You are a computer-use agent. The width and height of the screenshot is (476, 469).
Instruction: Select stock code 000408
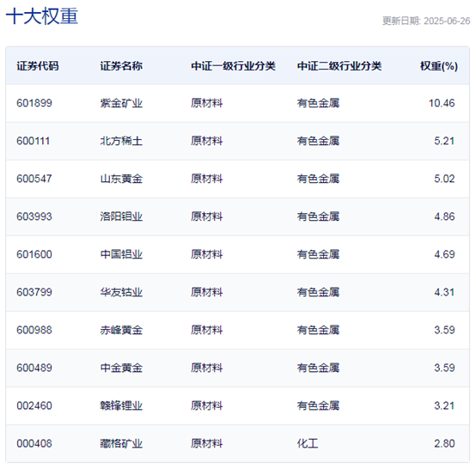[x=34, y=443]
